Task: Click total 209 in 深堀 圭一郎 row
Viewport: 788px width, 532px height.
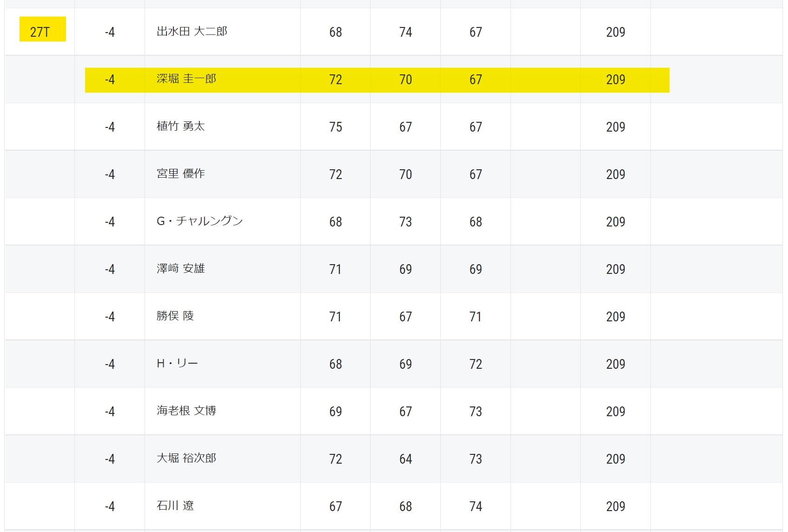Action: click(616, 80)
